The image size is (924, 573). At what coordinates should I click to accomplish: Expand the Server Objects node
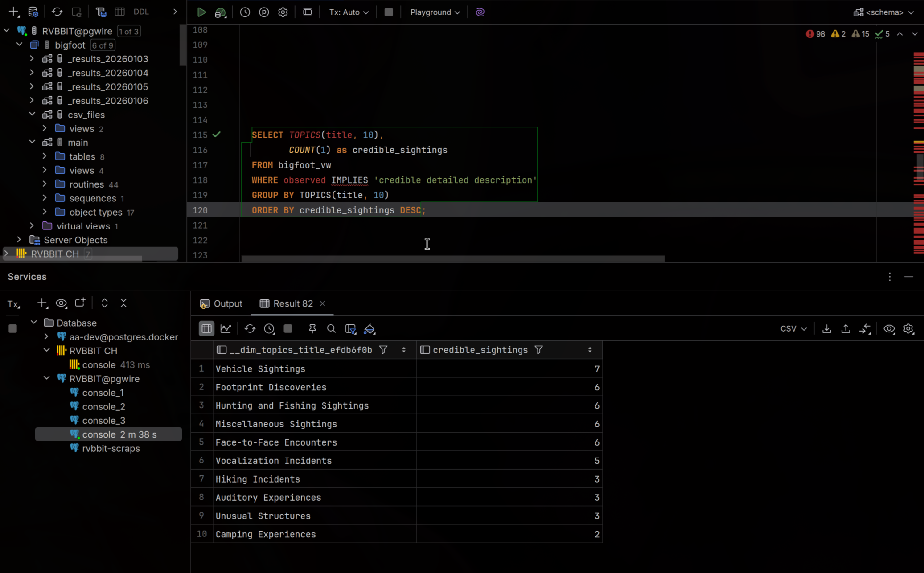pos(19,240)
